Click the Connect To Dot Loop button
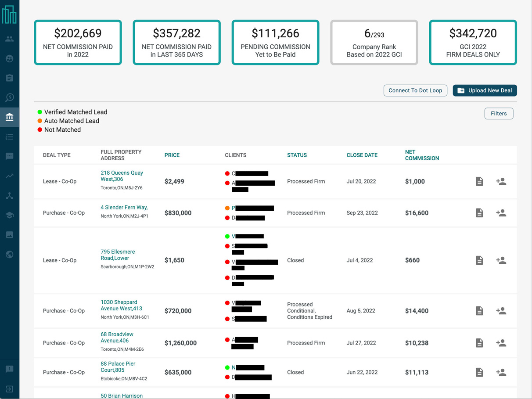 click(415, 90)
